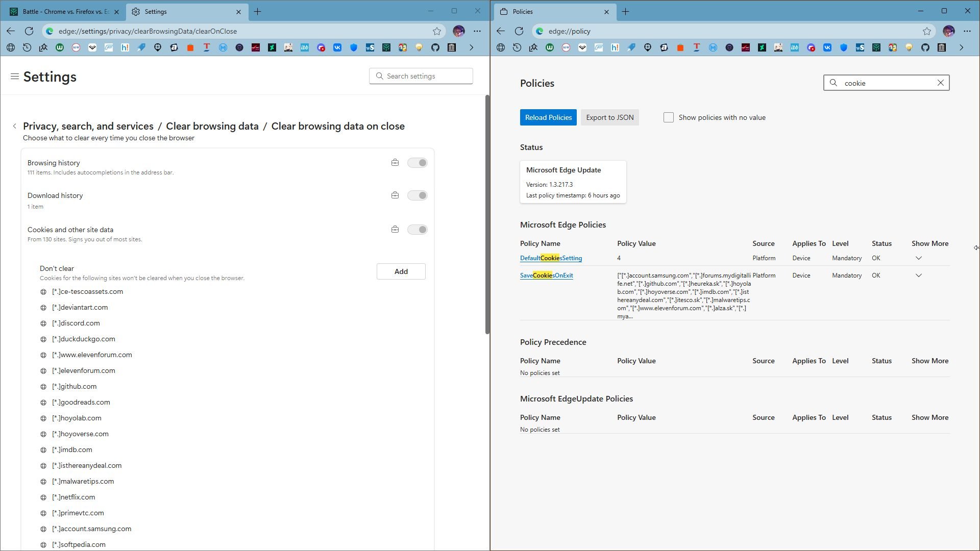
Task: Open GitHub bookmark in the Settings window
Action: pos(435,47)
